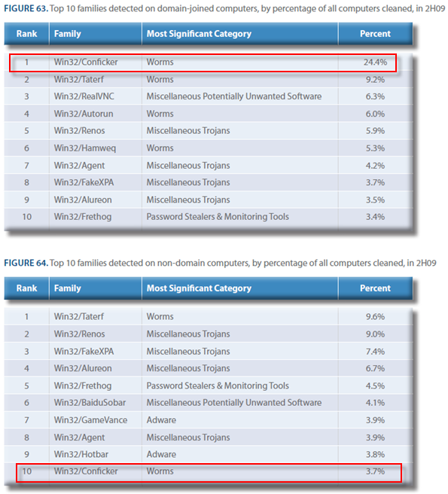448x494 pixels.
Task: Click the 3.4% value
Action: (x=375, y=217)
